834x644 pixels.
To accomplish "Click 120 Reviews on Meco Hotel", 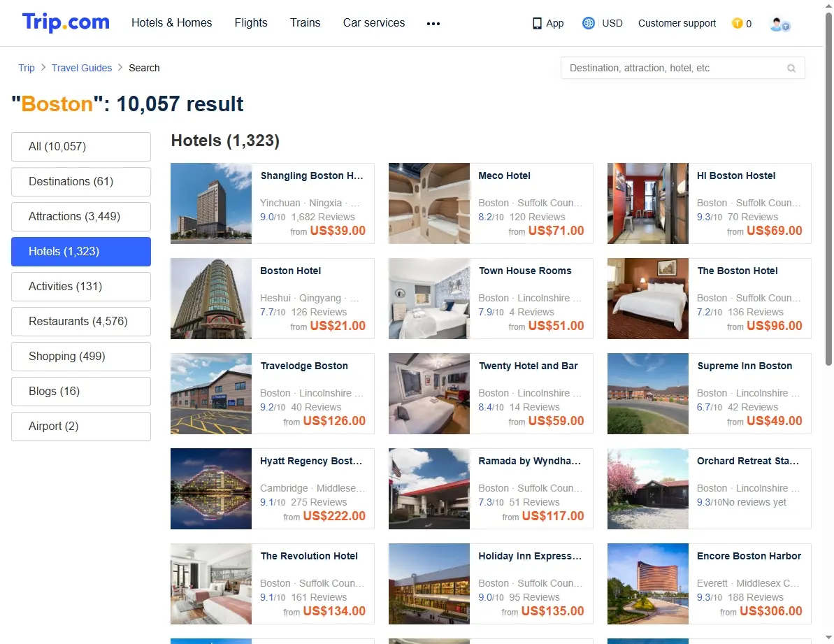I will (x=537, y=217).
